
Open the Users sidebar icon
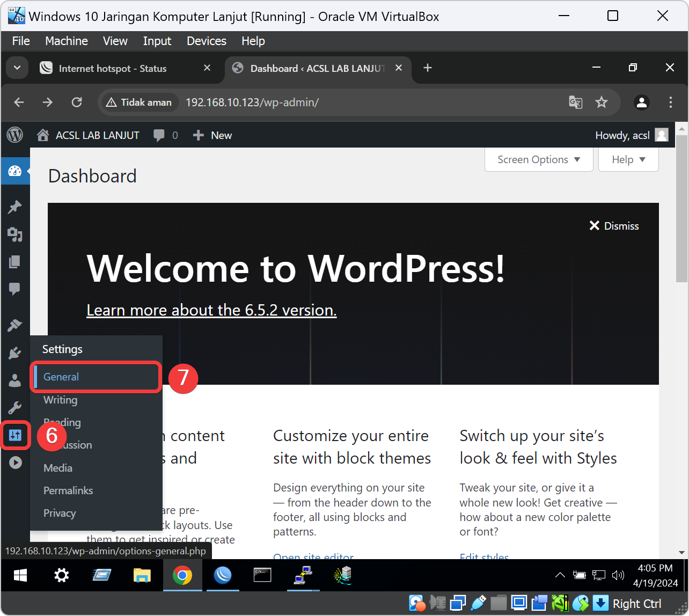[15, 380]
